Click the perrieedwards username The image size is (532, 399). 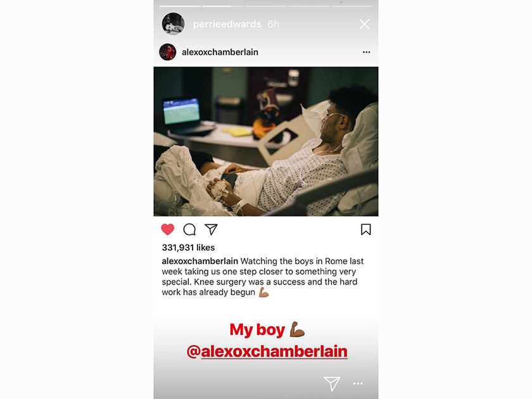pos(227,24)
